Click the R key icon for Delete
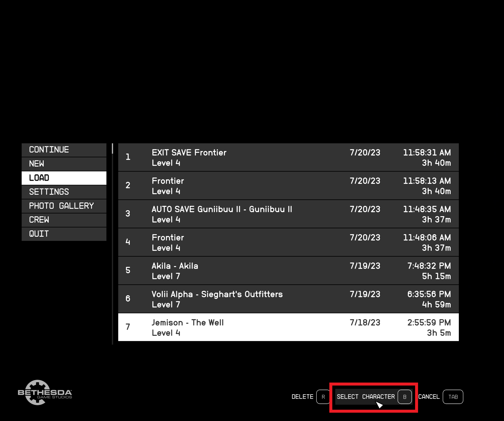 (x=323, y=397)
